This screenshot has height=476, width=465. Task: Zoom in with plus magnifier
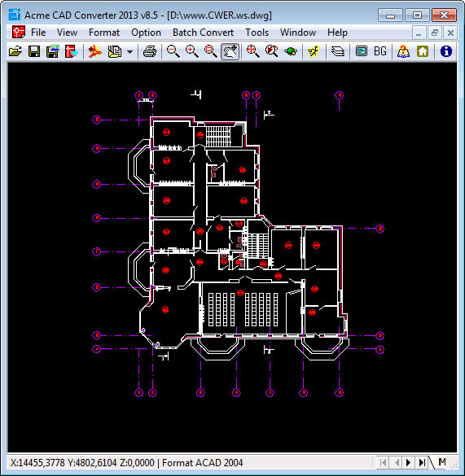[191, 51]
